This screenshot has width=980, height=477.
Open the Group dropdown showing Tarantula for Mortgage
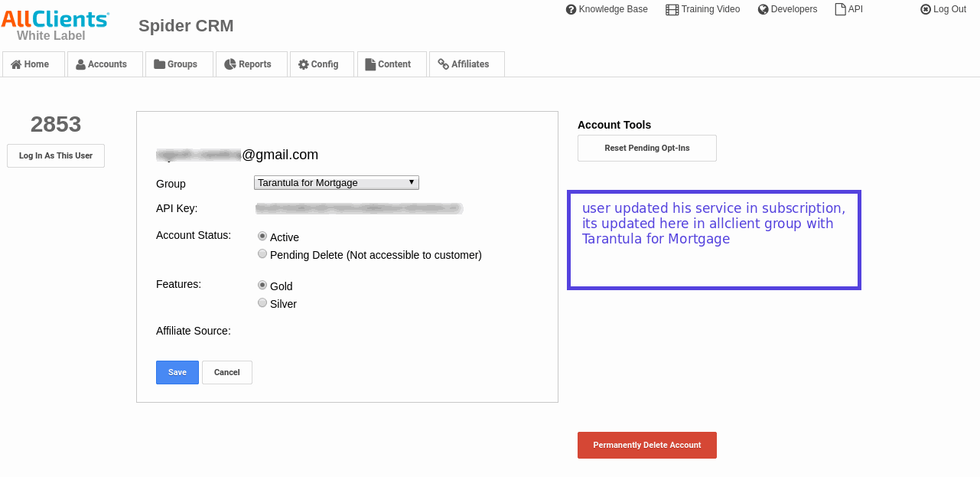pos(337,182)
